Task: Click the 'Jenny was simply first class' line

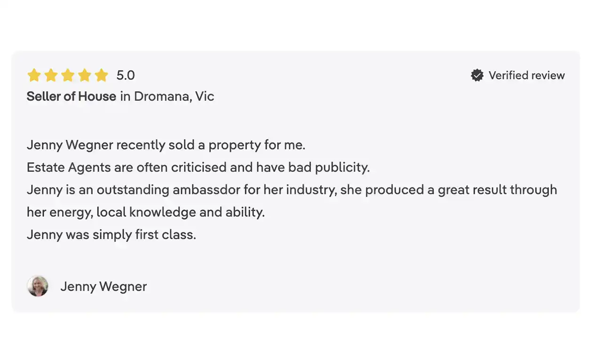Action: (x=111, y=235)
